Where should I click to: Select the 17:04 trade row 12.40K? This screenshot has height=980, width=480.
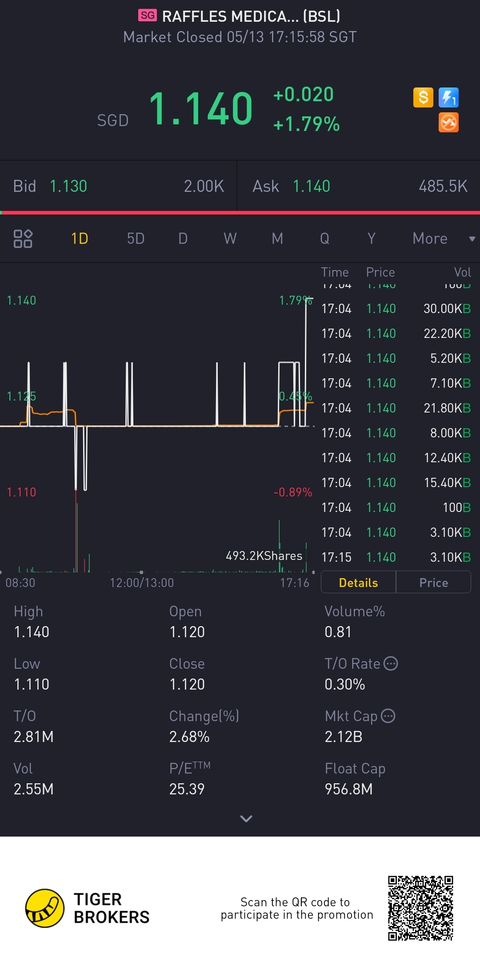pyautogui.click(x=396, y=458)
